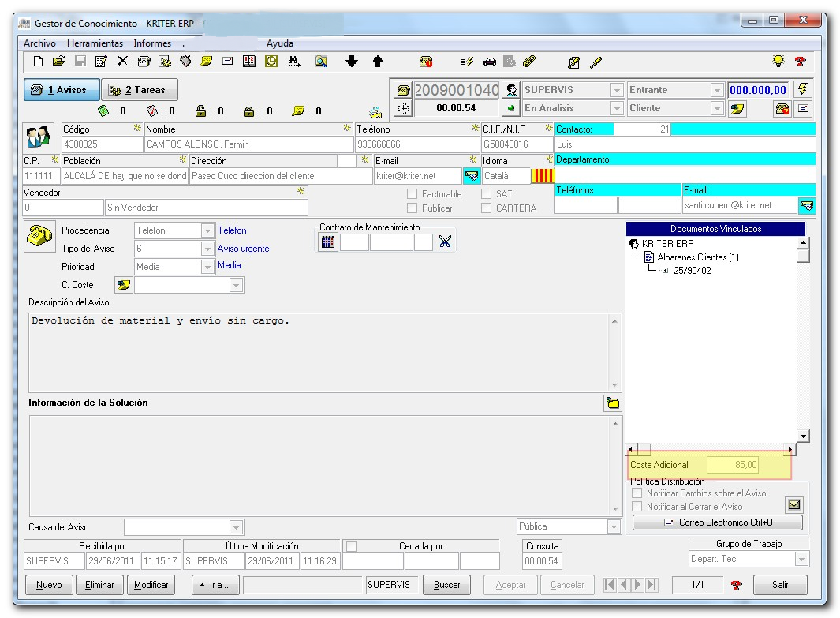This screenshot has width=840, height=618.
Task: Tick the CARTERA checkbox
Action: [487, 208]
